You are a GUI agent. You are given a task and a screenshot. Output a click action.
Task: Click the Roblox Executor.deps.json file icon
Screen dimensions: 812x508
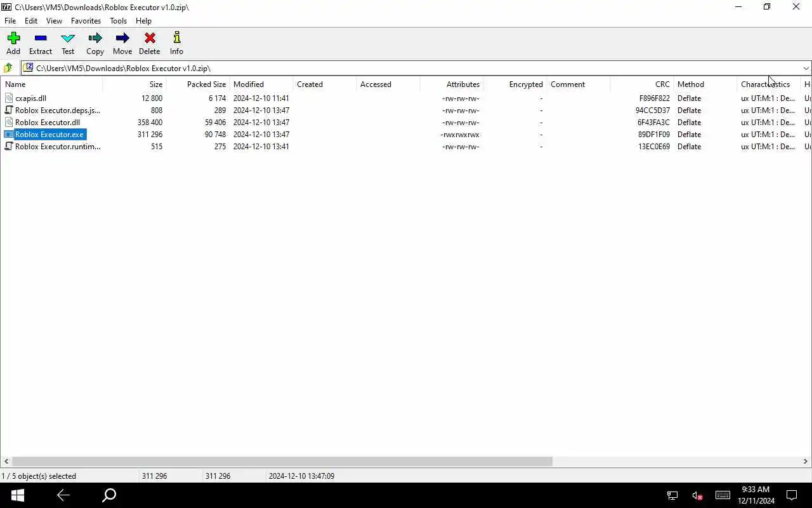point(9,110)
